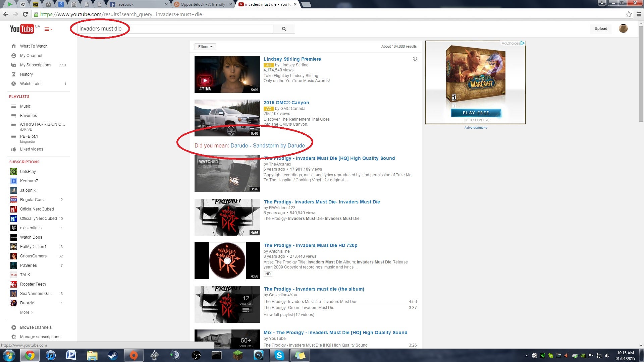Open Watch Dogs subscription channel
This screenshot has width=644, height=362.
pos(31,237)
